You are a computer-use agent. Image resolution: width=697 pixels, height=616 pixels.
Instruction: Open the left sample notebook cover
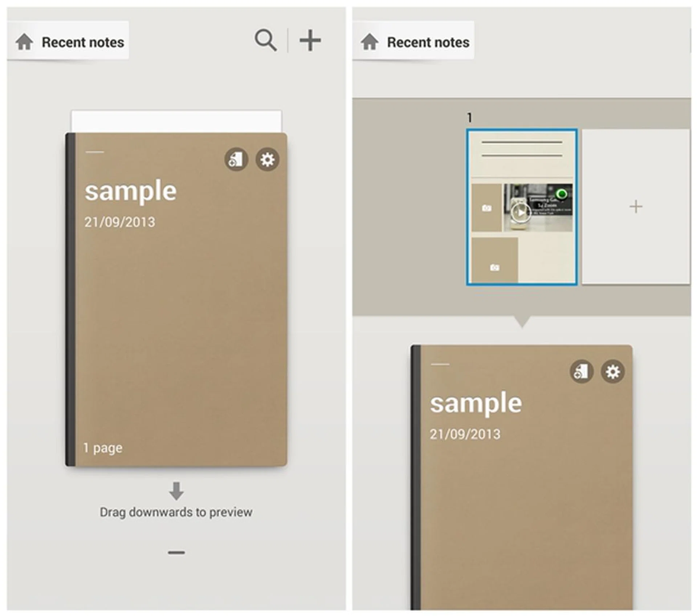point(176,300)
